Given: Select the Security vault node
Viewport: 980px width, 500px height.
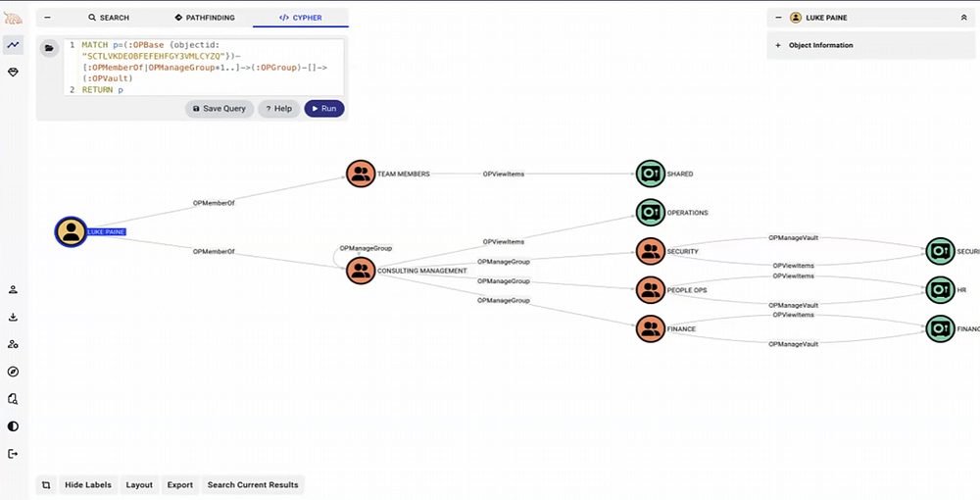Looking at the screenshot, I should 940,251.
